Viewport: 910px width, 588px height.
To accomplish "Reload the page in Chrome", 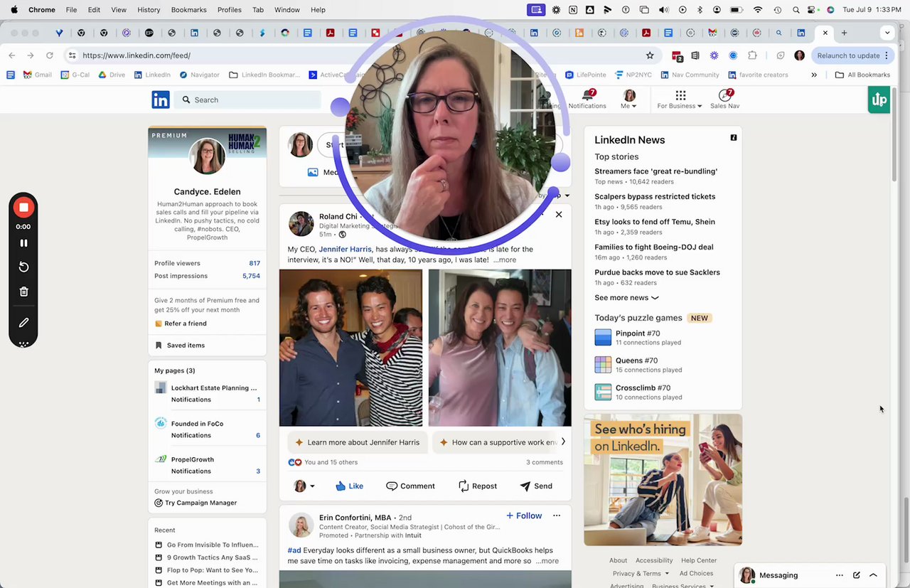I will pos(49,55).
